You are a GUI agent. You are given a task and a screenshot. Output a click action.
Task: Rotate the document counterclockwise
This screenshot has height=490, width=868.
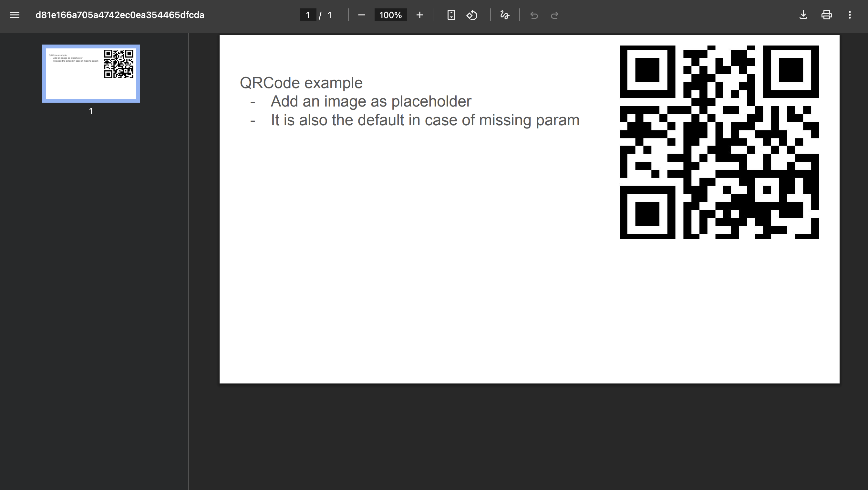coord(472,15)
